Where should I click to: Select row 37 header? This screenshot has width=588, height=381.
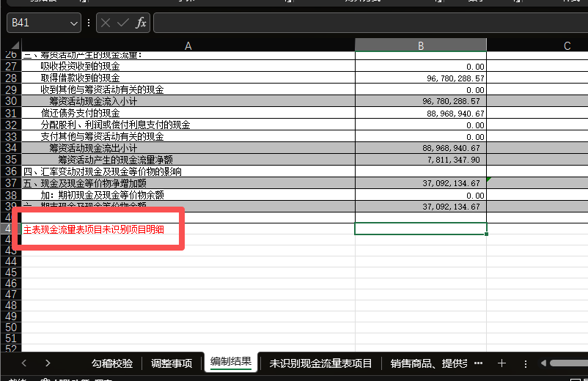point(11,183)
